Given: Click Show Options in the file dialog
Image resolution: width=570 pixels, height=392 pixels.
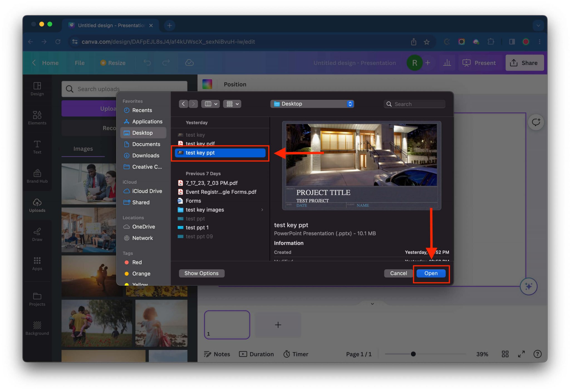Looking at the screenshot, I should tap(202, 273).
